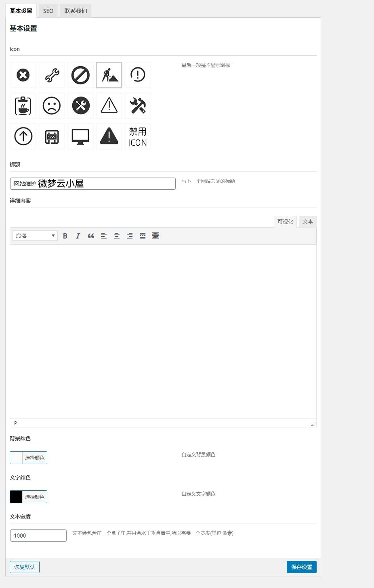
Task: Pick the coffee clipboard icon
Action: [23, 106]
